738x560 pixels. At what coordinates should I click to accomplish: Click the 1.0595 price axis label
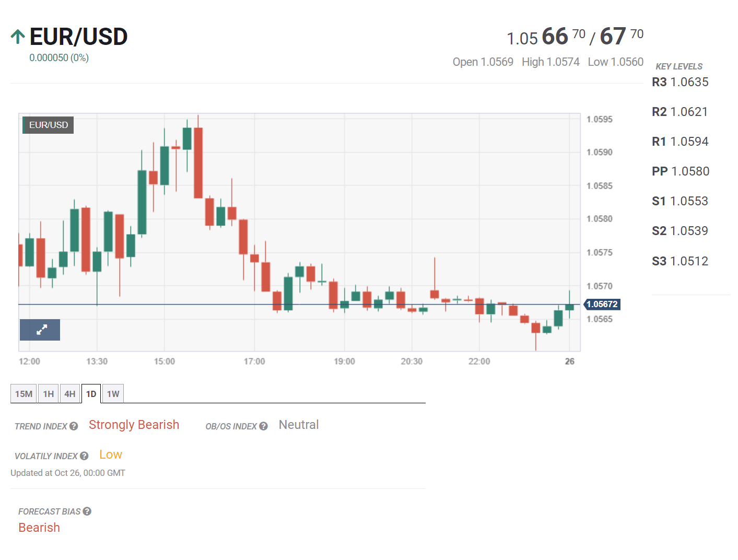(600, 119)
